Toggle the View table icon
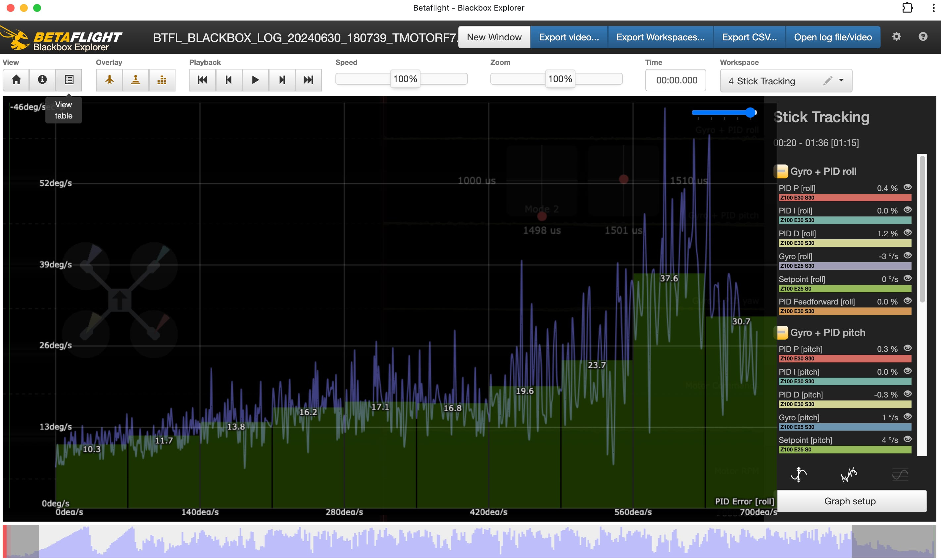 click(69, 80)
